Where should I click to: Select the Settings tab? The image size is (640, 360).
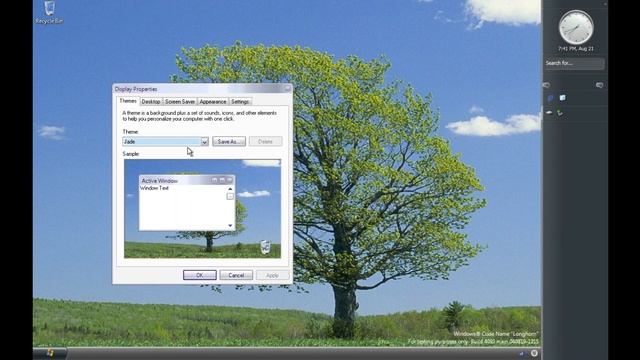tap(240, 102)
